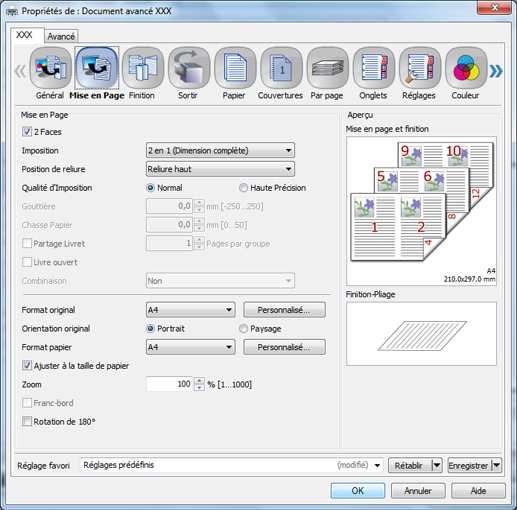The width and height of the screenshot is (517, 510).
Task: Click the Annuler button
Action: point(418,491)
